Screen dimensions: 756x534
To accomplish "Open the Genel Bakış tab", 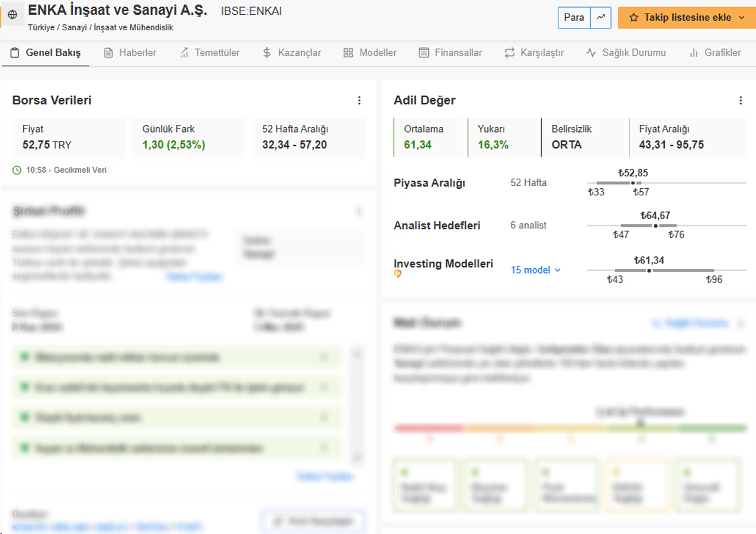I will [46, 53].
